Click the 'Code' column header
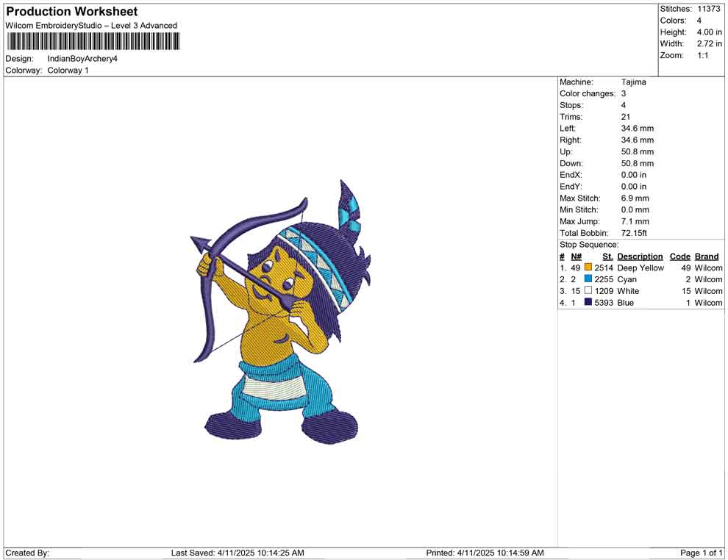This screenshot has height=560, width=728. coord(680,256)
